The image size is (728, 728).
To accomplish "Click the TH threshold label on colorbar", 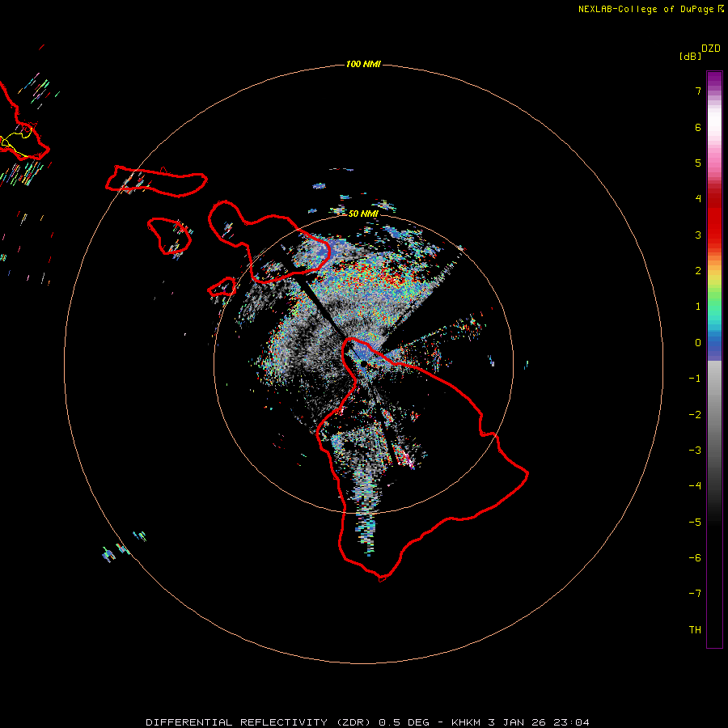I will click(x=695, y=630).
